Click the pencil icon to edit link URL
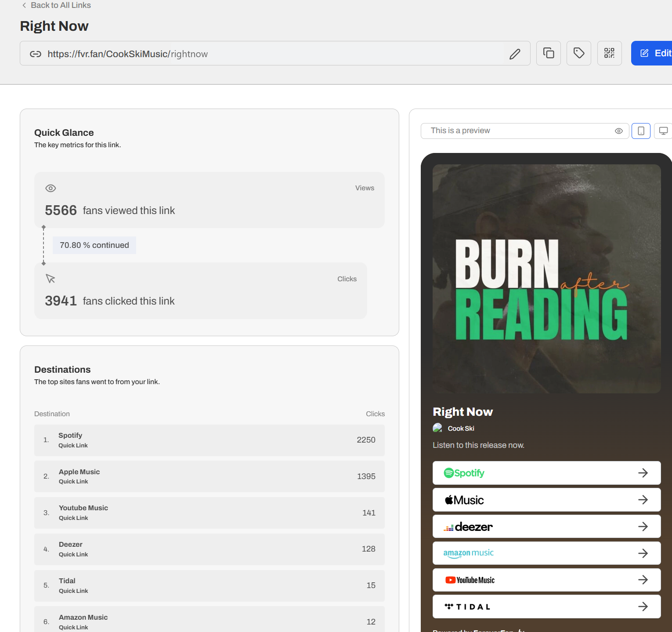The image size is (672, 632). point(515,54)
